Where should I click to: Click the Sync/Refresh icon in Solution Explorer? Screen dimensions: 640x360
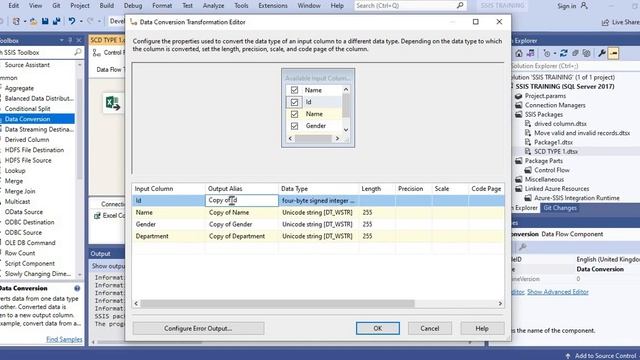(564, 53)
